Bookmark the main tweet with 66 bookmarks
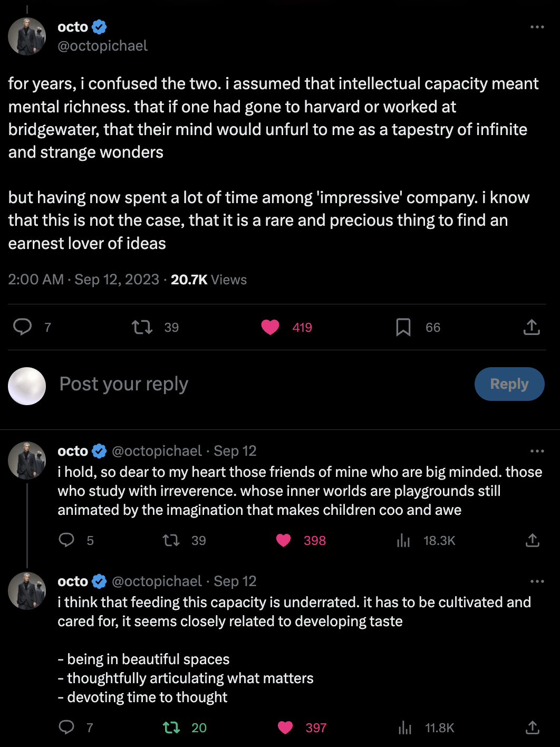 point(403,328)
